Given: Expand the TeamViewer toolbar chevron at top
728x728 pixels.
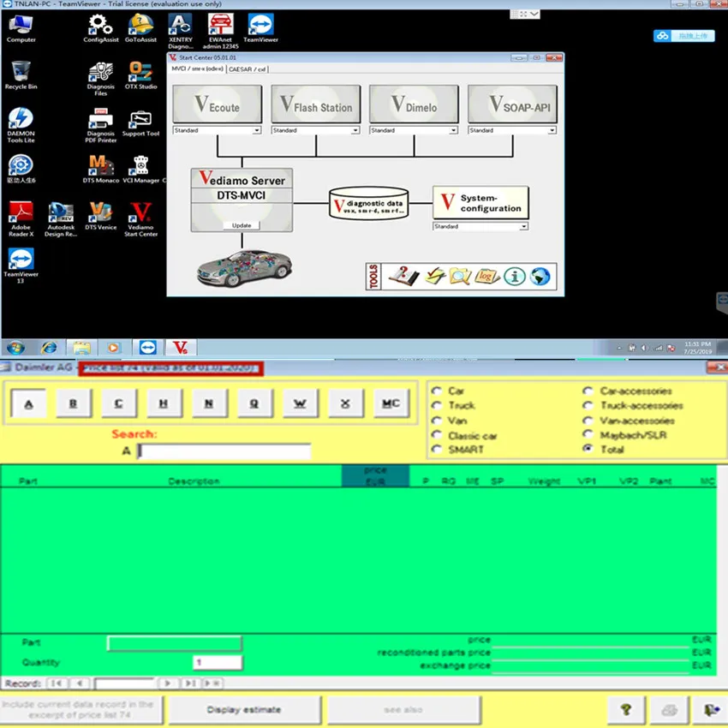Looking at the screenshot, I should point(534,14).
